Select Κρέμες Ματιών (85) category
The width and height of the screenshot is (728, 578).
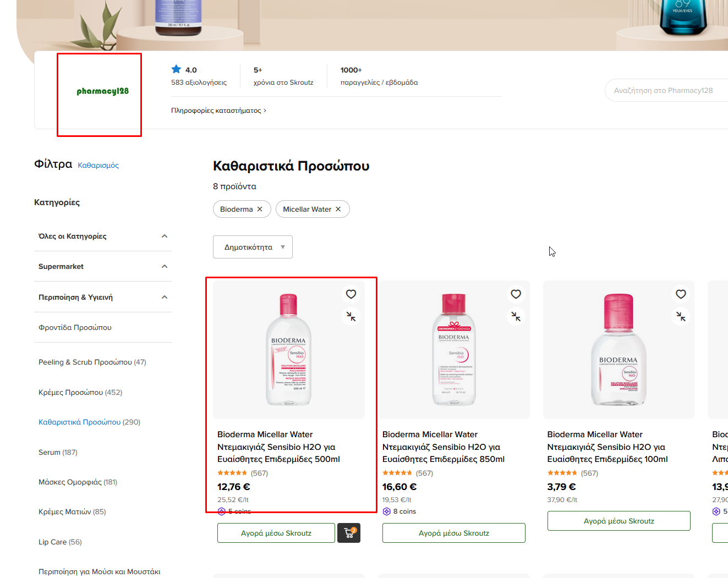72,511
